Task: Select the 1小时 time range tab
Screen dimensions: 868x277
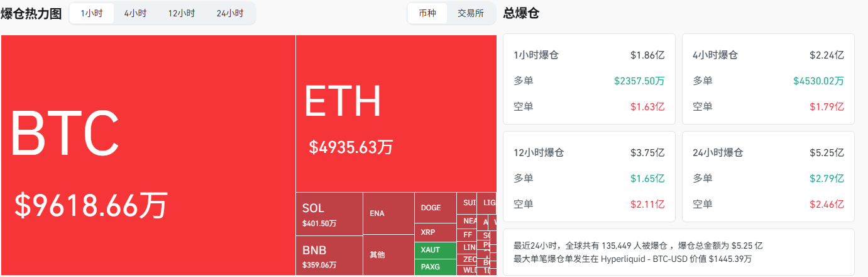Action: point(92,13)
